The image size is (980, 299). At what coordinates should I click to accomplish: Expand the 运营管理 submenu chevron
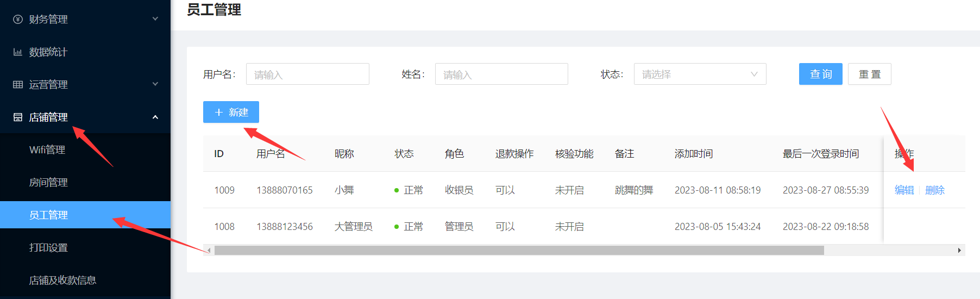click(155, 84)
